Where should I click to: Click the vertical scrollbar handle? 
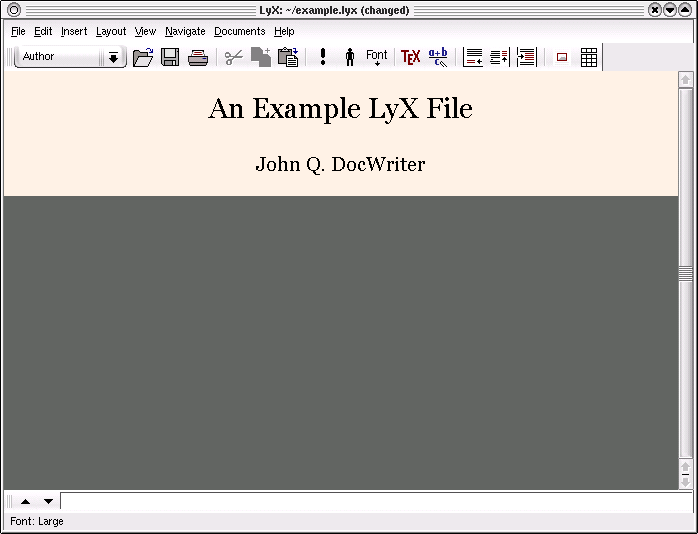(x=685, y=273)
